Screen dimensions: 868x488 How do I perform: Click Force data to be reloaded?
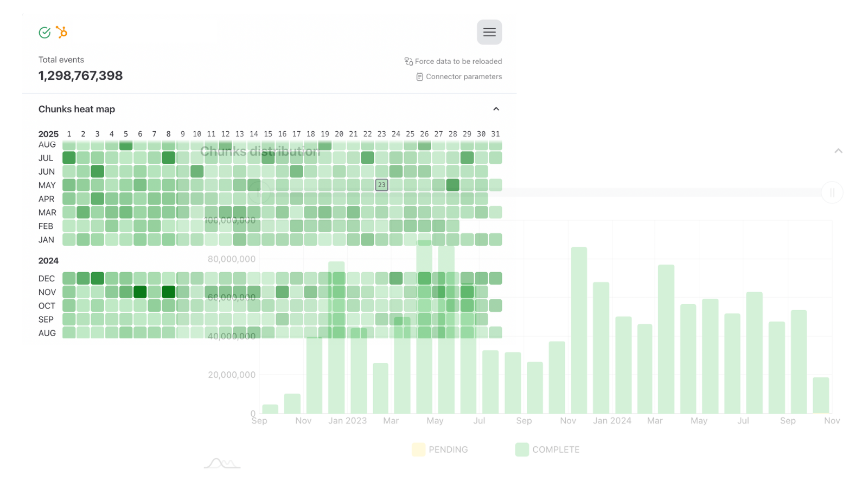[x=458, y=61]
